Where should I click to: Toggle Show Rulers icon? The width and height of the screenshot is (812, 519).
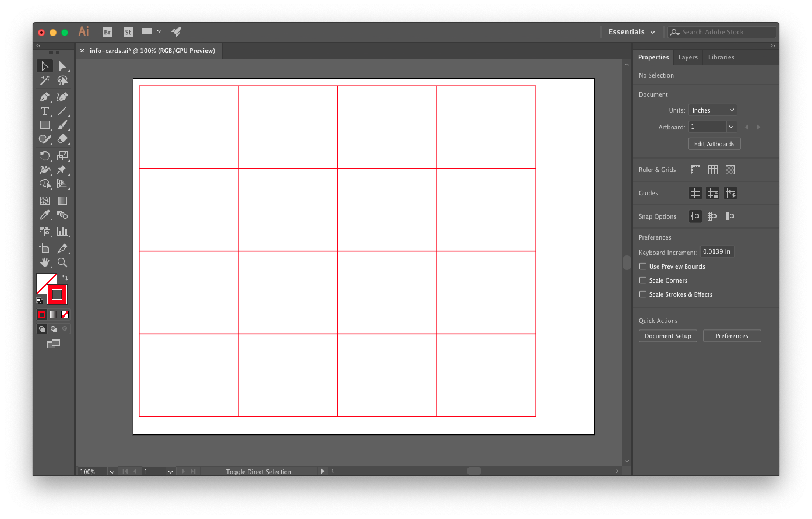click(x=695, y=170)
